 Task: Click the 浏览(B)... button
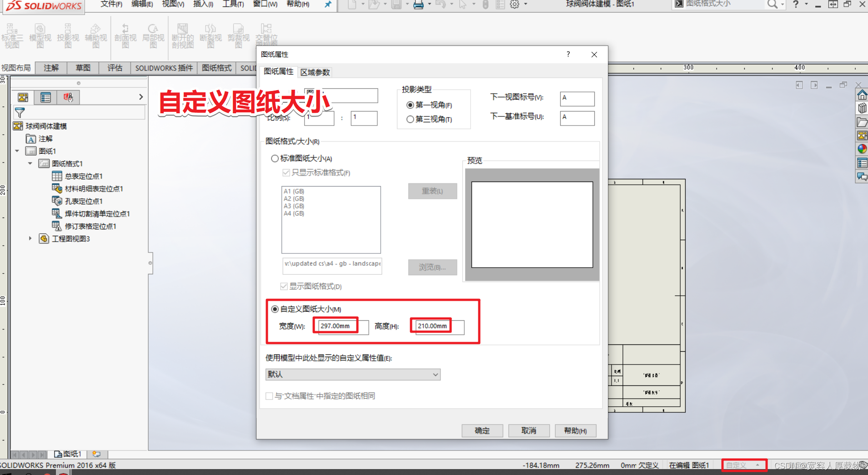(x=432, y=268)
